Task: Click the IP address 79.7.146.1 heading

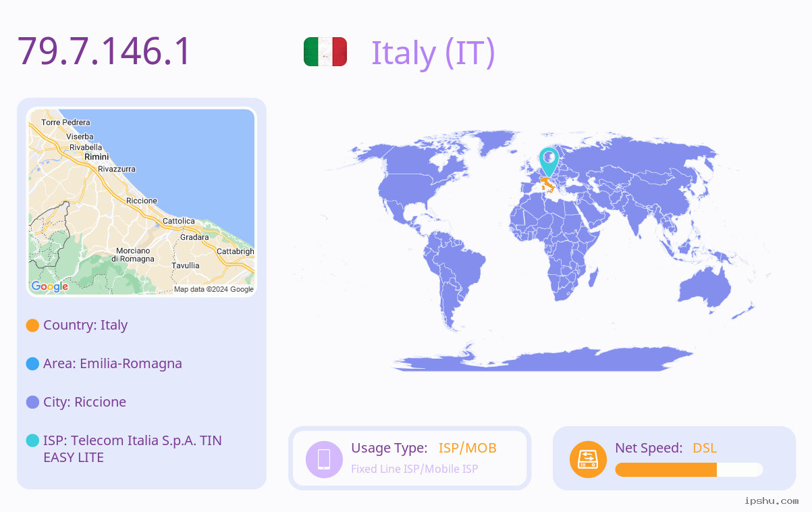Action: coord(105,51)
